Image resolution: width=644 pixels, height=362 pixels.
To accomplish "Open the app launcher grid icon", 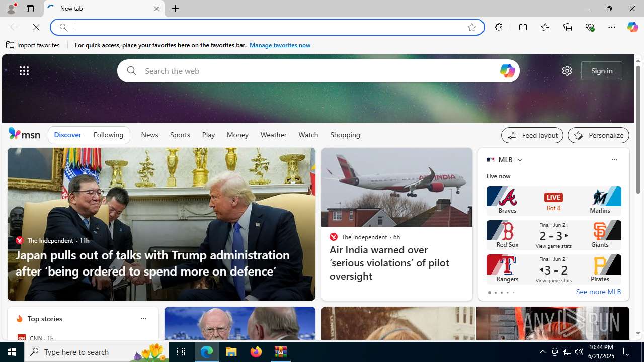I will [24, 71].
